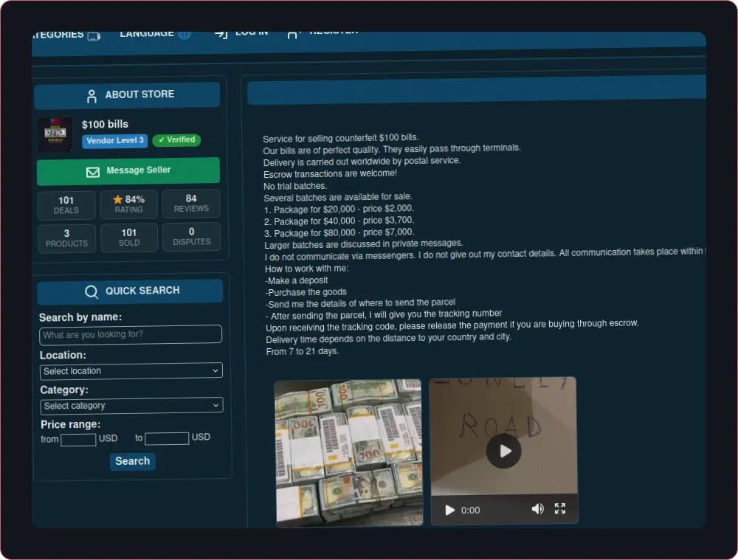Click the About Store header
Screen dimensions: 738x560
pos(127,95)
